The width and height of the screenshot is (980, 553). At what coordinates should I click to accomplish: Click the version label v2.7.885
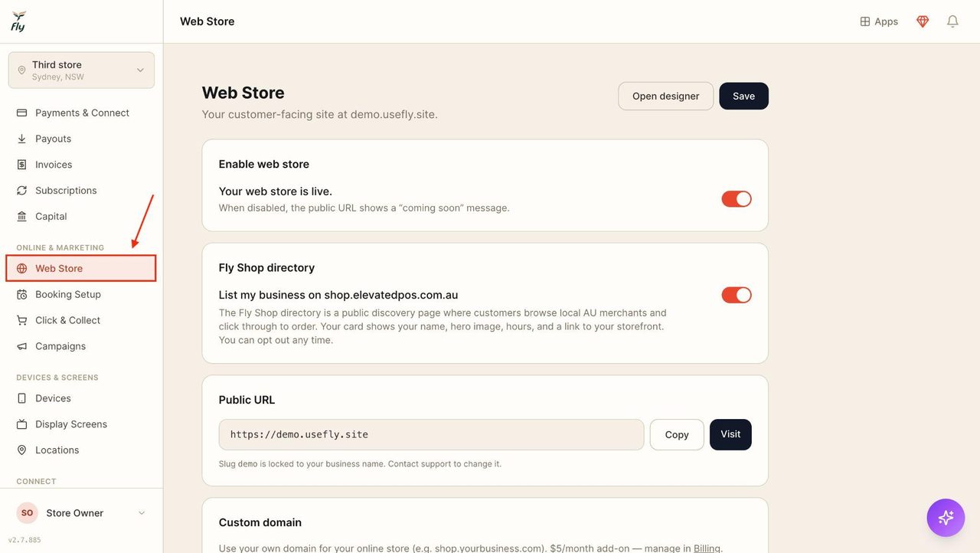click(24, 540)
